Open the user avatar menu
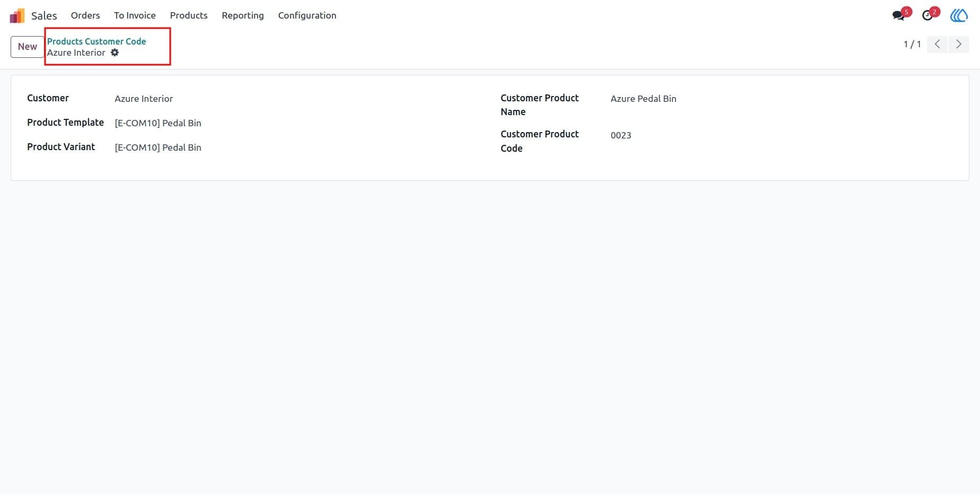This screenshot has width=980, height=495. [x=959, y=15]
